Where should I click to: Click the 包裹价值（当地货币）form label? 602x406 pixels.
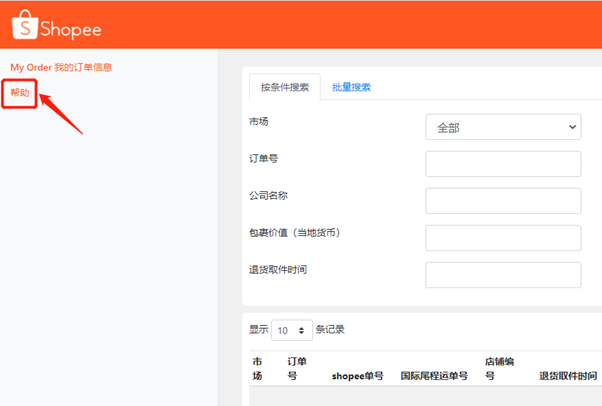pyautogui.click(x=297, y=233)
